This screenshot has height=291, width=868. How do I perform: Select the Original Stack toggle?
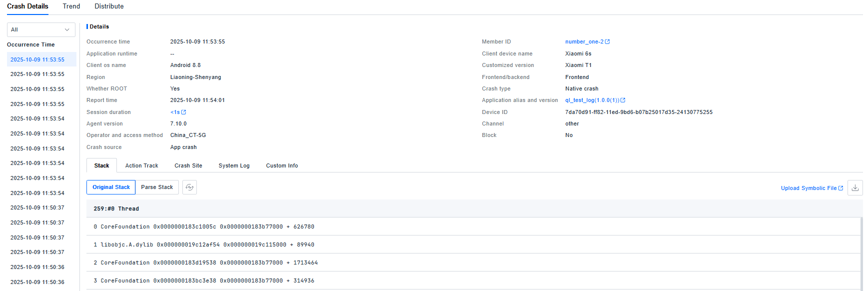[111, 187]
